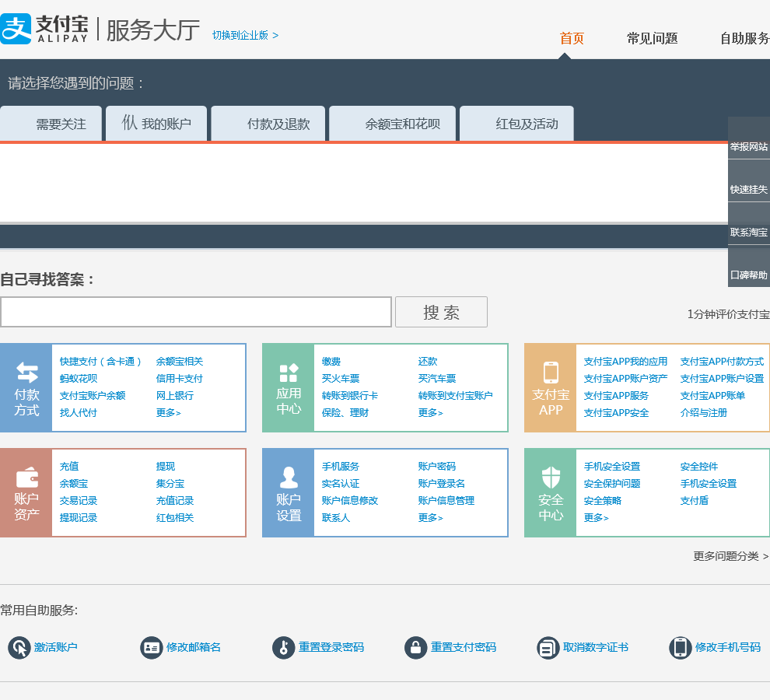Click the 激活账户 cursor icon
Viewport: 770px width, 700px height.
click(x=19, y=647)
